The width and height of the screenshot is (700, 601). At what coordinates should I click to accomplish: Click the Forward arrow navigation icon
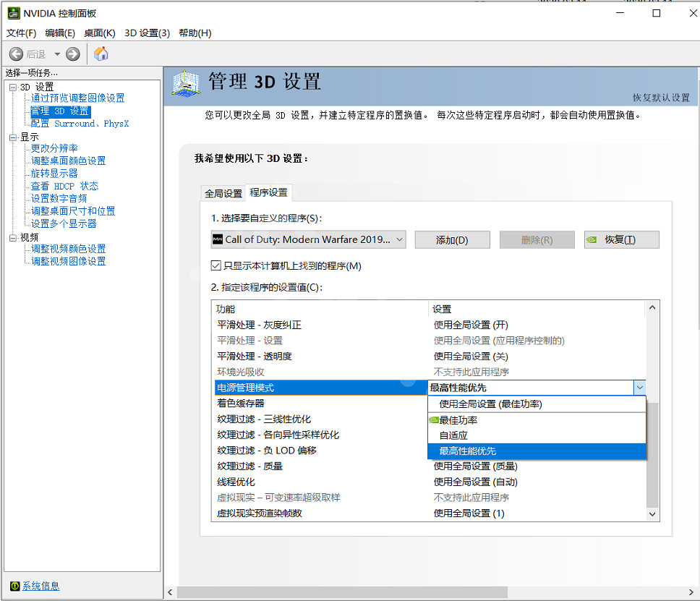[x=73, y=54]
